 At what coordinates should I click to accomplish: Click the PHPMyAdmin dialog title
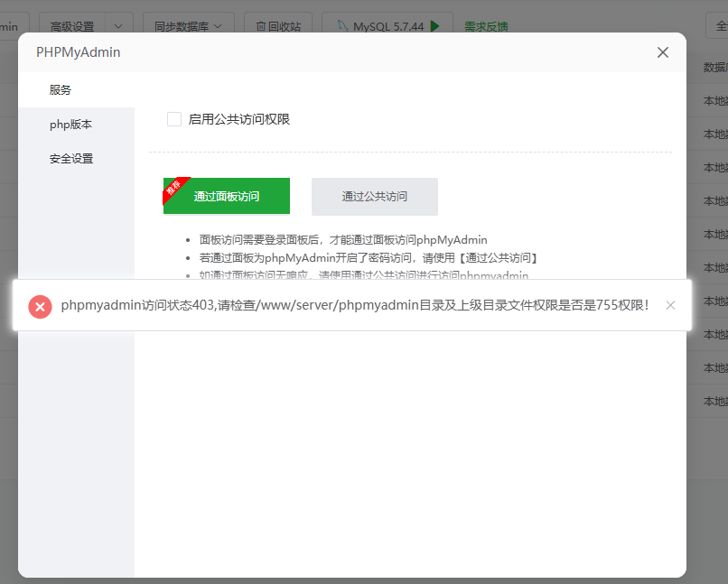[78, 52]
